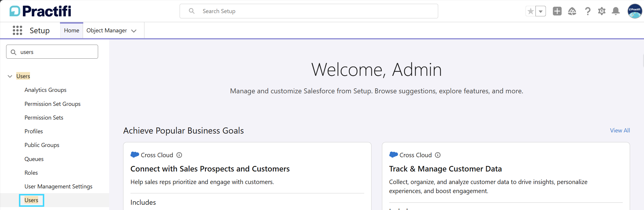Open the favorites list dropdown arrow
The image size is (644, 210).
541,11
